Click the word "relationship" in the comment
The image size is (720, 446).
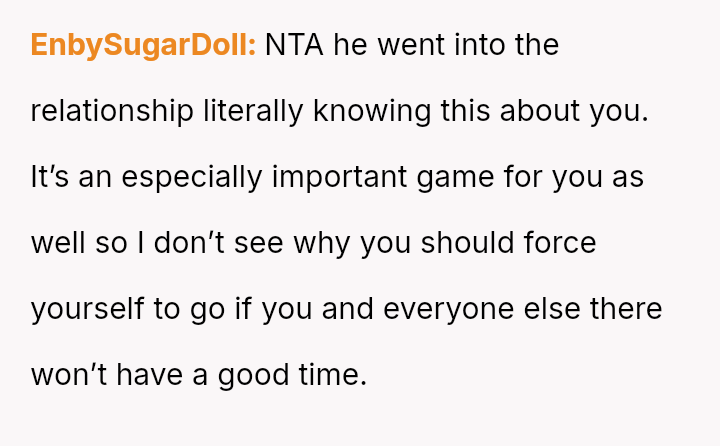112,112
